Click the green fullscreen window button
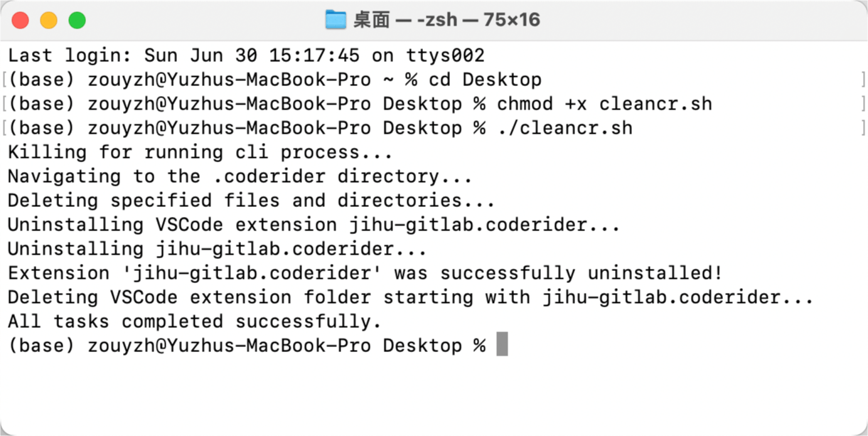The image size is (868, 436). (77, 20)
